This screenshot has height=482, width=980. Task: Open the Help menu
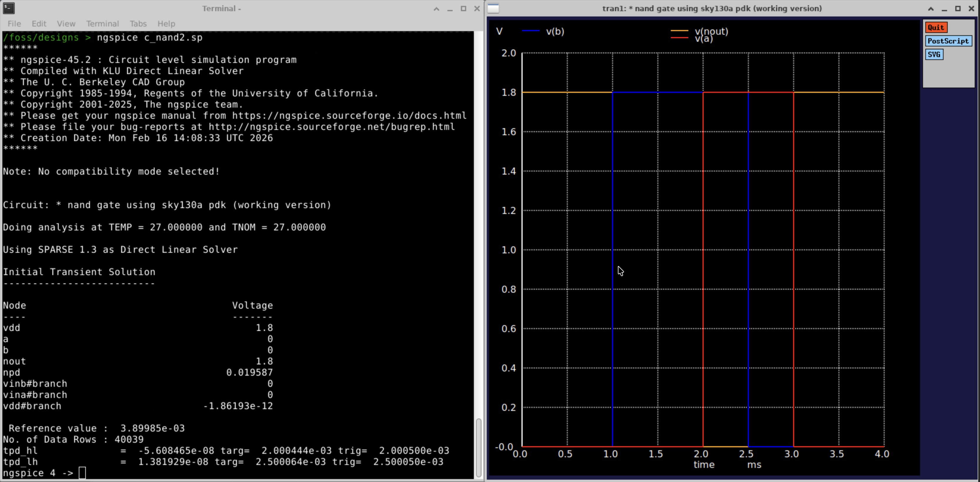(x=166, y=24)
